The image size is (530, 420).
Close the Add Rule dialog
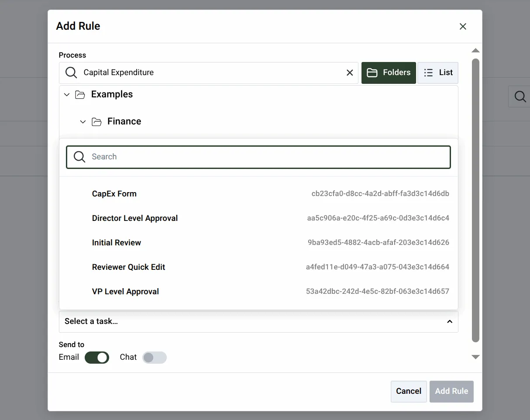pos(463,27)
